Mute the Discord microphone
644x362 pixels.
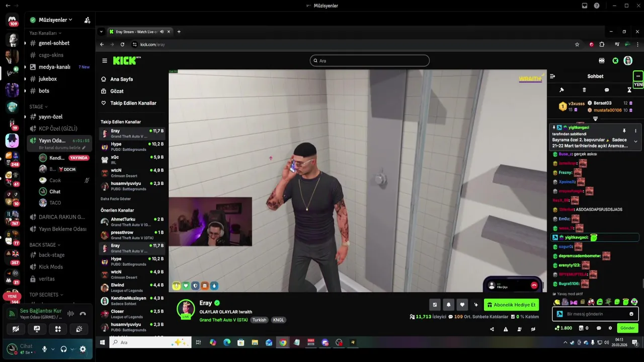[x=44, y=349]
